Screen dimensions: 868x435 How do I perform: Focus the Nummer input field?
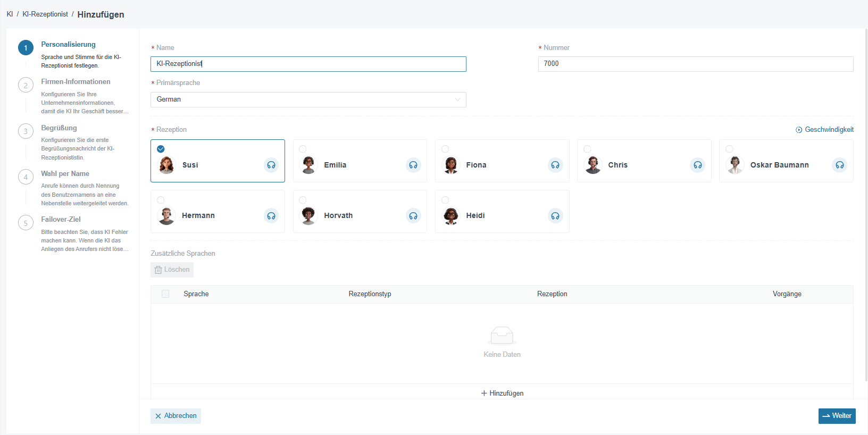click(696, 64)
